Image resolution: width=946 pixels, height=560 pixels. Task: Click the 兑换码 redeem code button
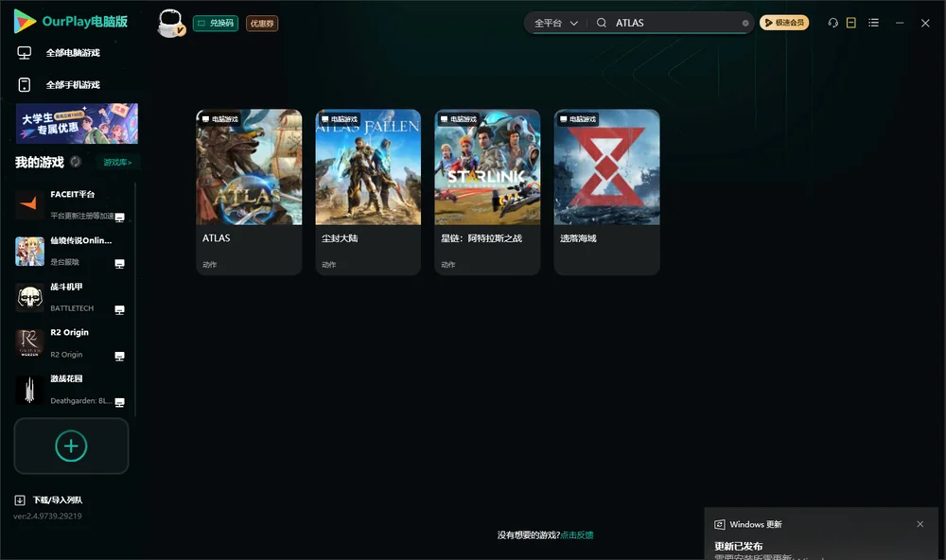tap(216, 23)
